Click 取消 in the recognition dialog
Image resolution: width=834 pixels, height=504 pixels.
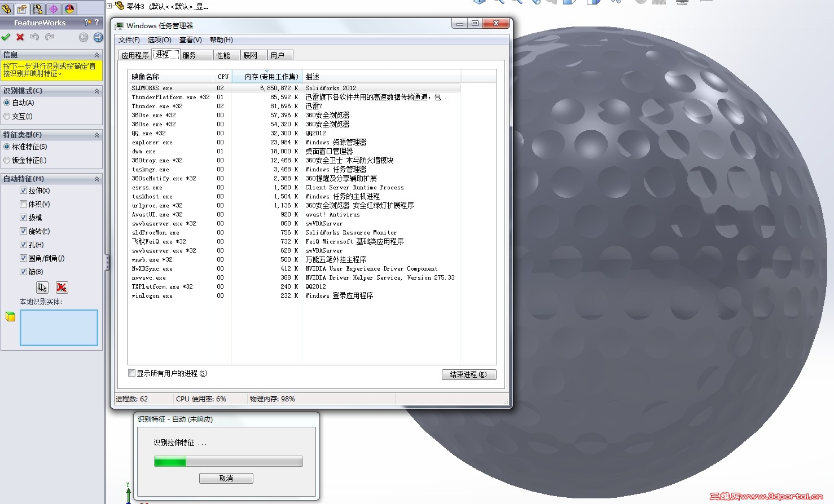point(226,478)
